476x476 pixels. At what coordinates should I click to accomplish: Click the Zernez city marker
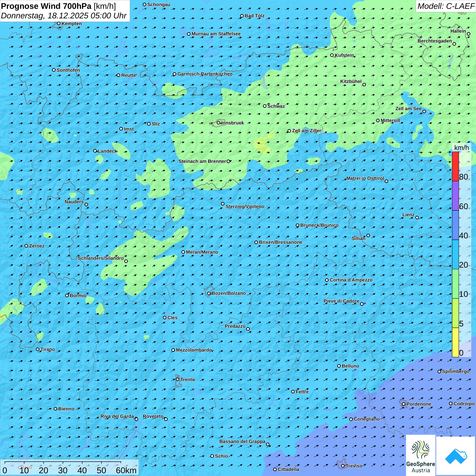point(27,246)
